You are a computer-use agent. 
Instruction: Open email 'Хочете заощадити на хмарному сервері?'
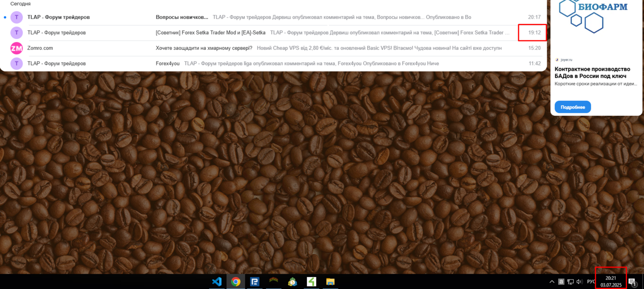pos(204,48)
